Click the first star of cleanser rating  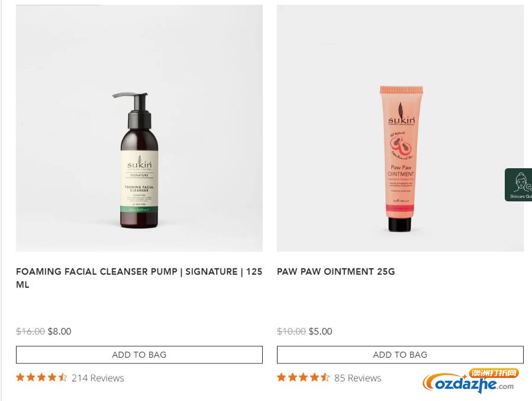[20, 377]
